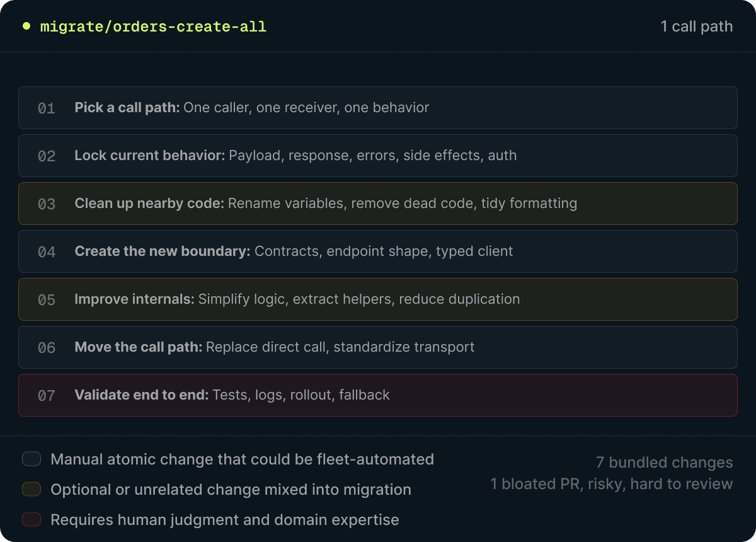Click the step number 01
The width and height of the screenshot is (756, 542).
coord(47,108)
